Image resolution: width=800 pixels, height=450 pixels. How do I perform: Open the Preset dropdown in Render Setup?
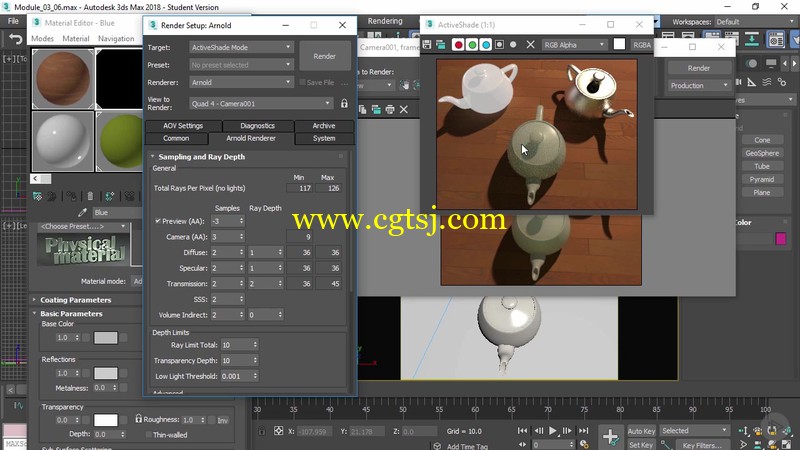pyautogui.click(x=241, y=65)
